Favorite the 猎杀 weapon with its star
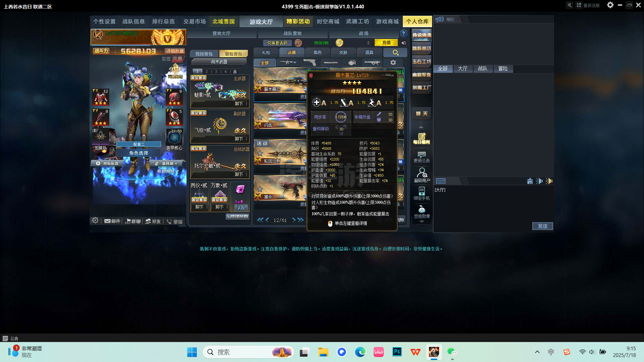This screenshot has height=362, width=644. click(x=260, y=189)
